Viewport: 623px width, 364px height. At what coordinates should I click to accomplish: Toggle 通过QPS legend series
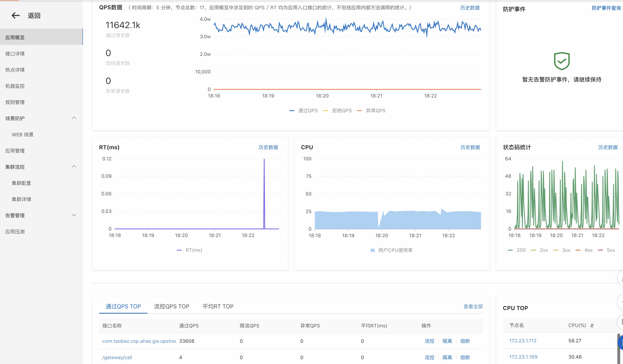[304, 110]
